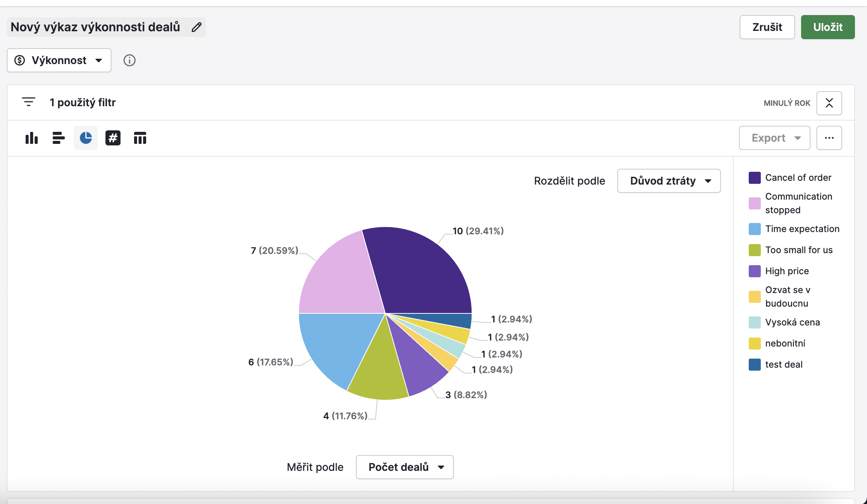Screen dimensions: 867x504
Task: Toggle High price legend entry
Action: 787,271
